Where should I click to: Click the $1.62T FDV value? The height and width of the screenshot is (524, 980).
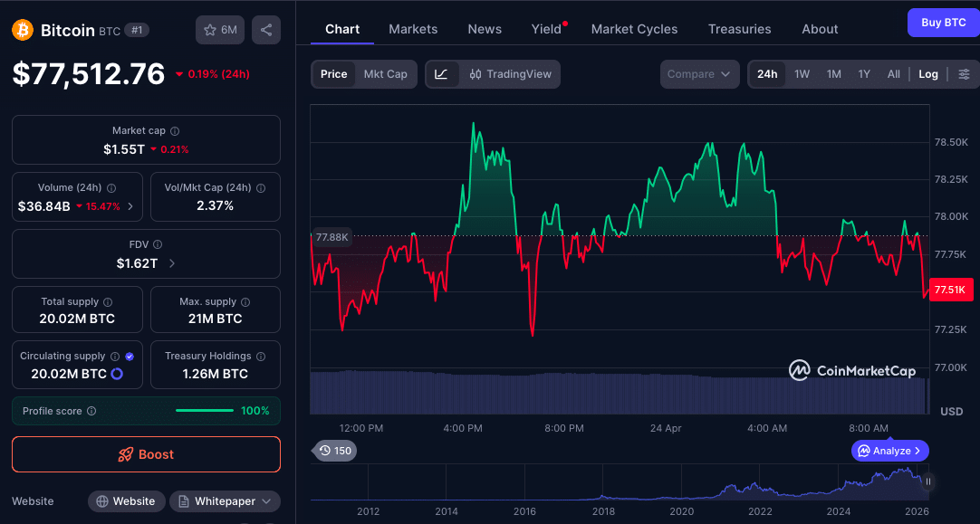[x=137, y=263]
